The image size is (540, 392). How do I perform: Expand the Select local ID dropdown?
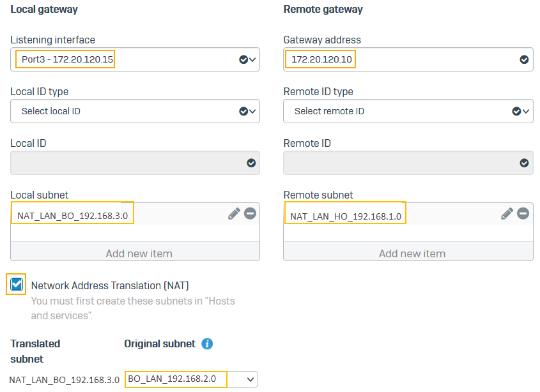(x=252, y=110)
